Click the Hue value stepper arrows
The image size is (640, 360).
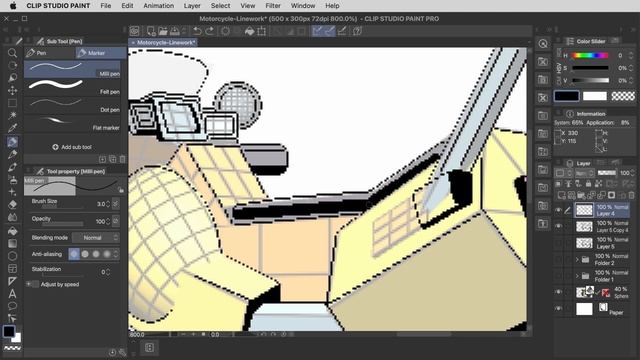click(631, 55)
